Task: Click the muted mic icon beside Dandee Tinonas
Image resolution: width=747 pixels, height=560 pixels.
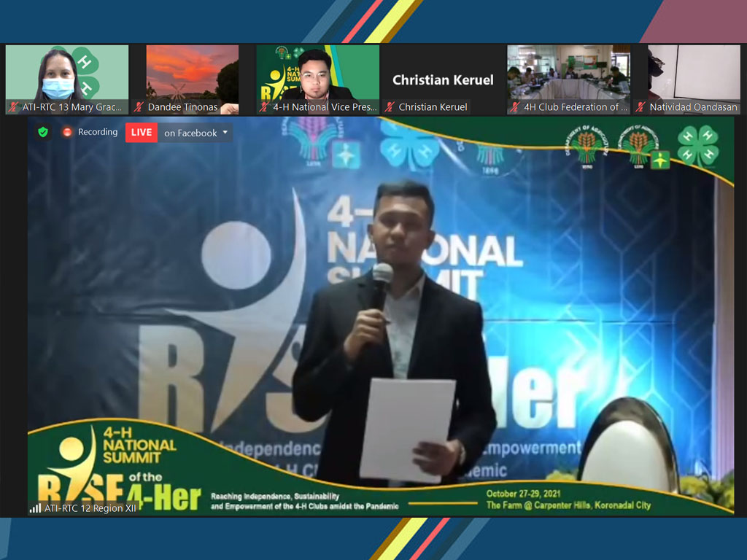Action: 139,107
